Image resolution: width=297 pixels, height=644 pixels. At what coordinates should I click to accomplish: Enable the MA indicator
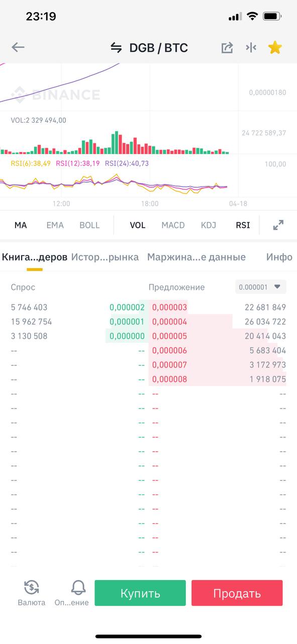point(21,225)
